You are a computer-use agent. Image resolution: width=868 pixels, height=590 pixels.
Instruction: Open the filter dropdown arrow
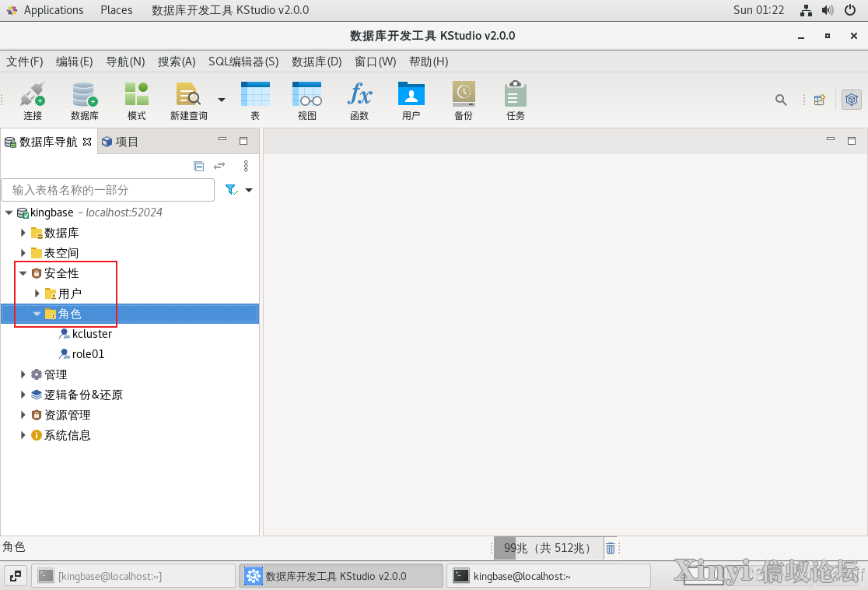pyautogui.click(x=249, y=190)
